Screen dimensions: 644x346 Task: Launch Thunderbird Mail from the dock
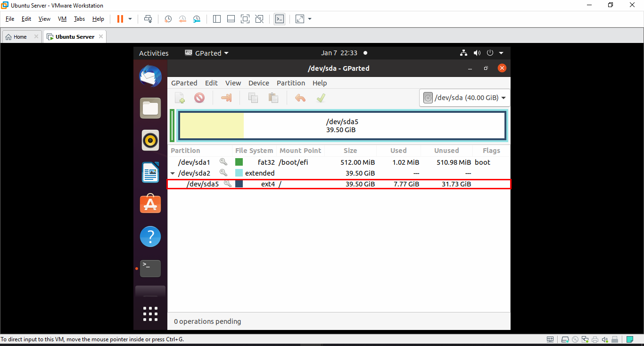150,76
